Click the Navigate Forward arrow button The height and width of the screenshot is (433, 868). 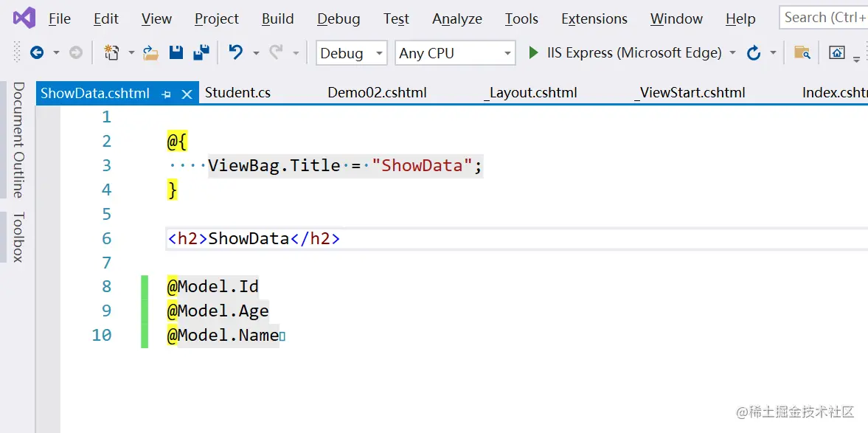coord(76,53)
